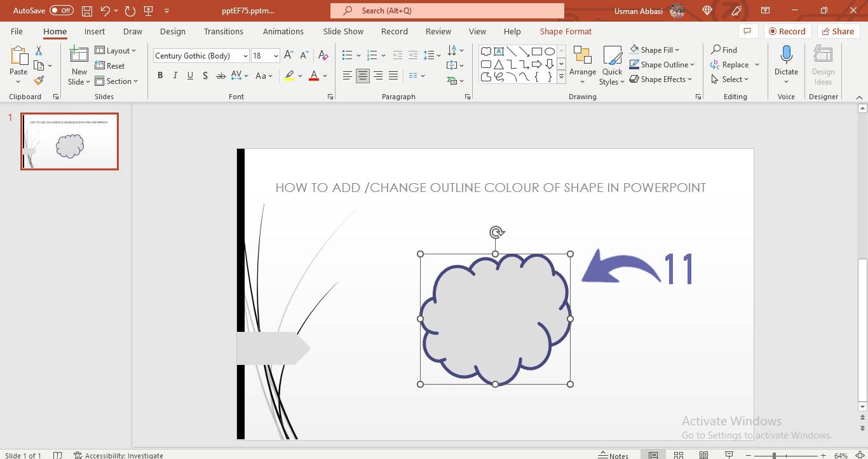Select slide 1 thumbnail

pos(69,141)
